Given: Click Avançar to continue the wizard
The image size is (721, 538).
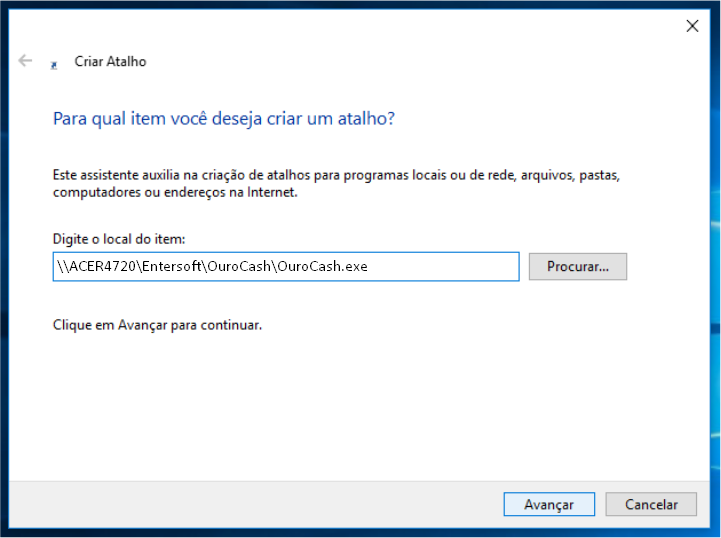Looking at the screenshot, I should tap(549, 505).
